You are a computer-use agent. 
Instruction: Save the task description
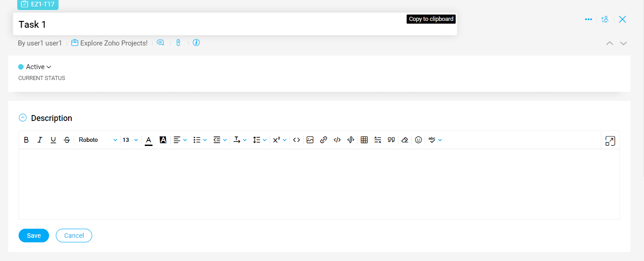point(34,236)
